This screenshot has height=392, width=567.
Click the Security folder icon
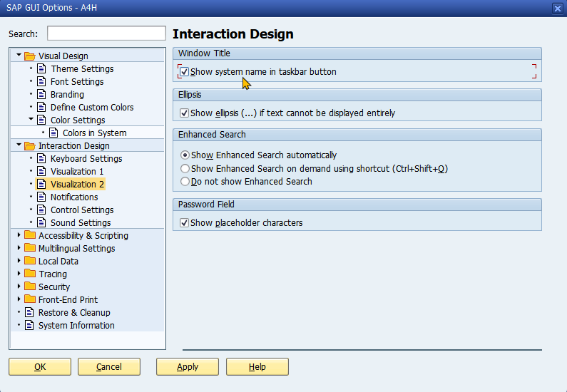click(x=30, y=287)
